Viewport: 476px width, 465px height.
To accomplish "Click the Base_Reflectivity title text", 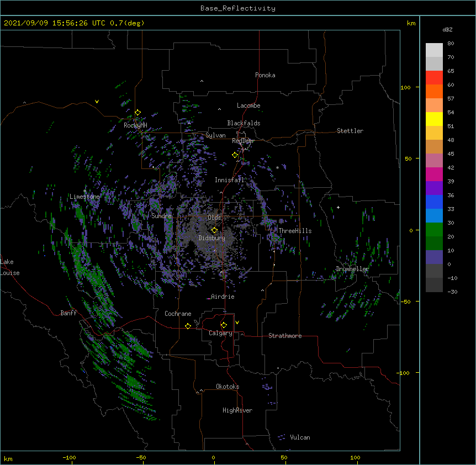I will point(238,8).
